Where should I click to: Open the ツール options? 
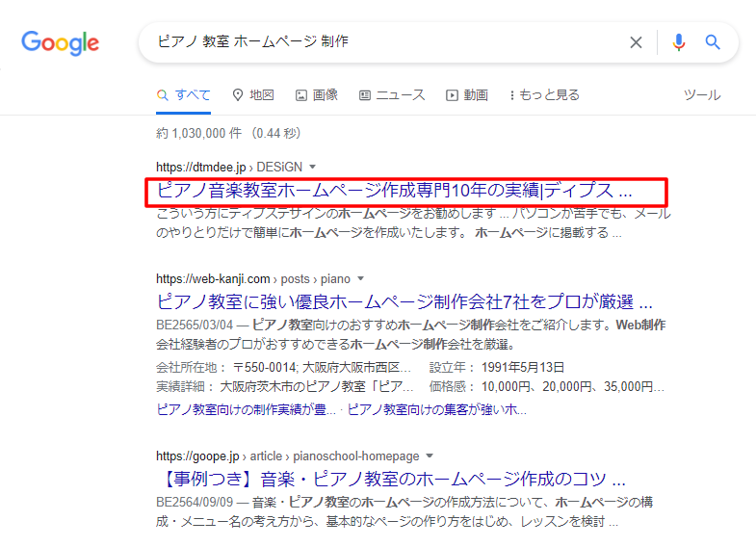click(x=702, y=95)
